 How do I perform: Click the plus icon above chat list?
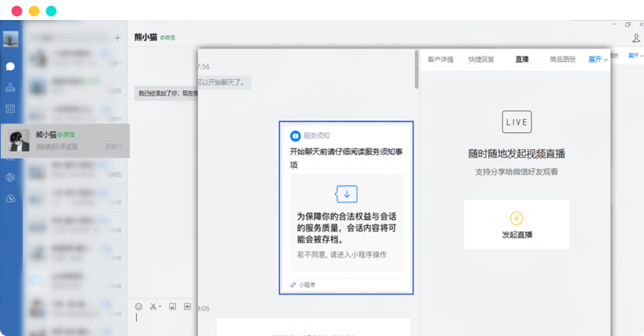point(117,38)
